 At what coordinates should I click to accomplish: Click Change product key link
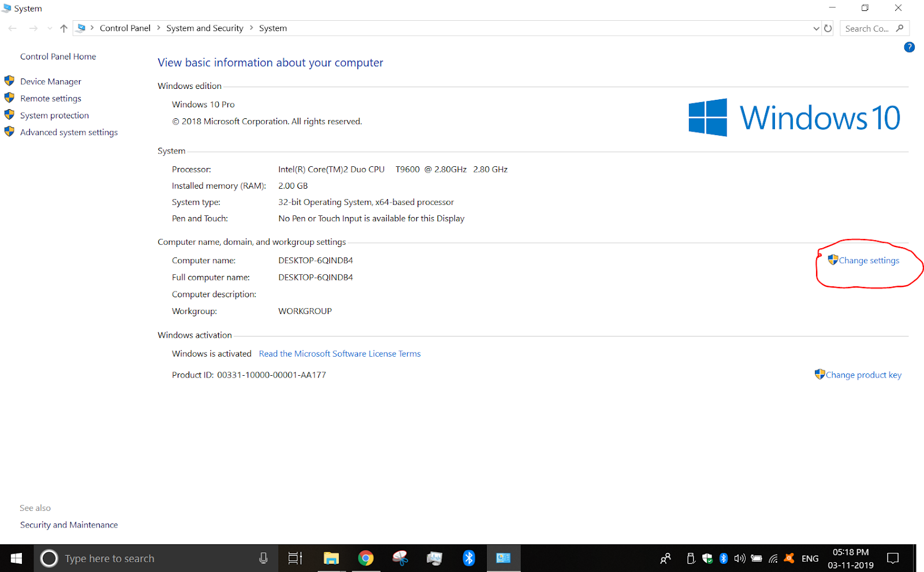click(x=863, y=375)
